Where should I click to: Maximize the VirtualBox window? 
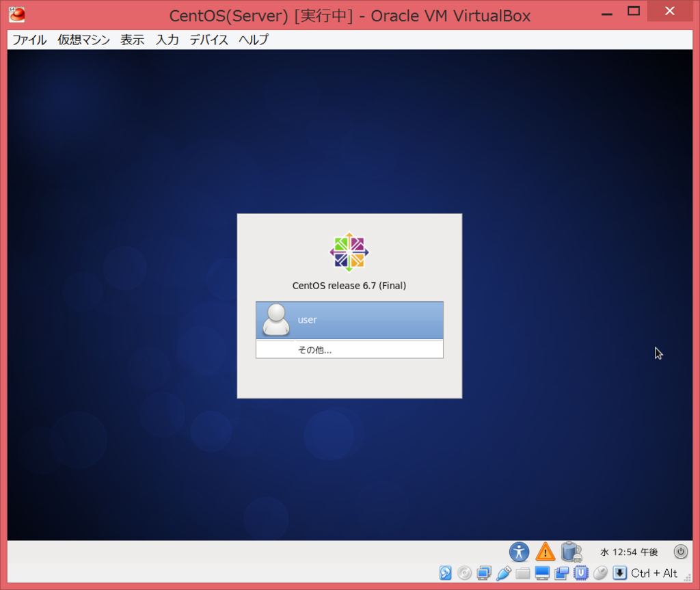634,12
